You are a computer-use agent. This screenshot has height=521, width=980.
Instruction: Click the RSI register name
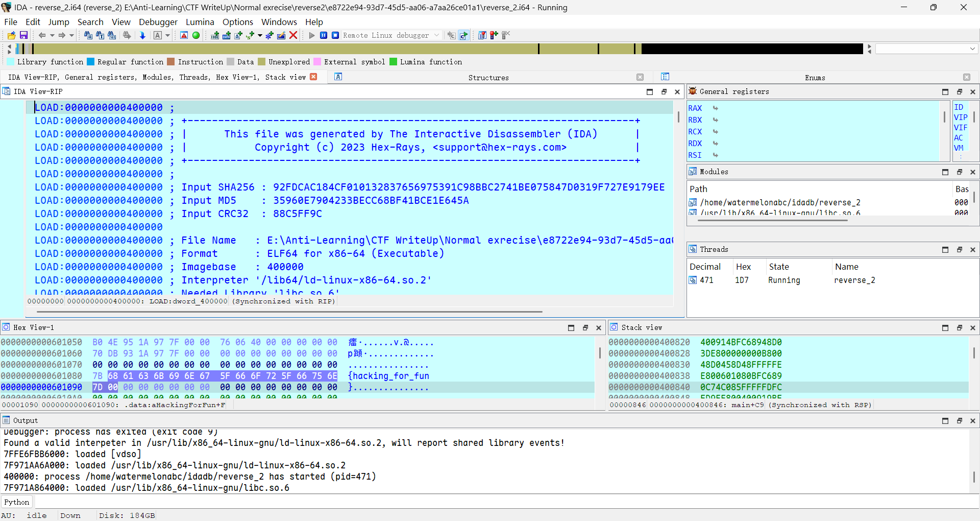click(695, 155)
